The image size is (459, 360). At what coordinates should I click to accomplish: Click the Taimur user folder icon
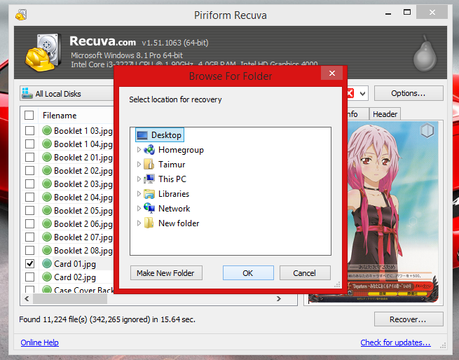pos(149,164)
